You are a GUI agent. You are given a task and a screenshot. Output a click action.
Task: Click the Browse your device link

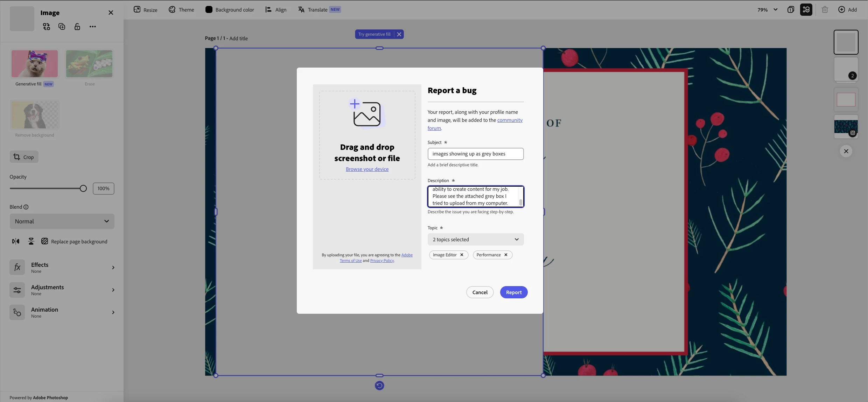(367, 169)
